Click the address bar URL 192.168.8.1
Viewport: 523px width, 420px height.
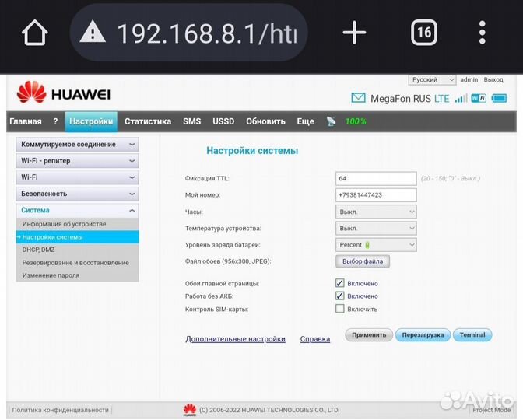click(207, 33)
